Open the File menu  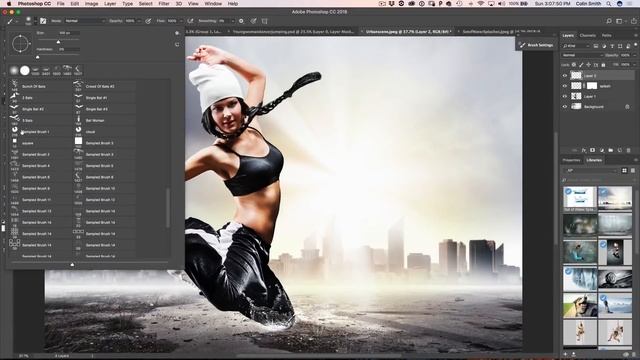coord(61,4)
